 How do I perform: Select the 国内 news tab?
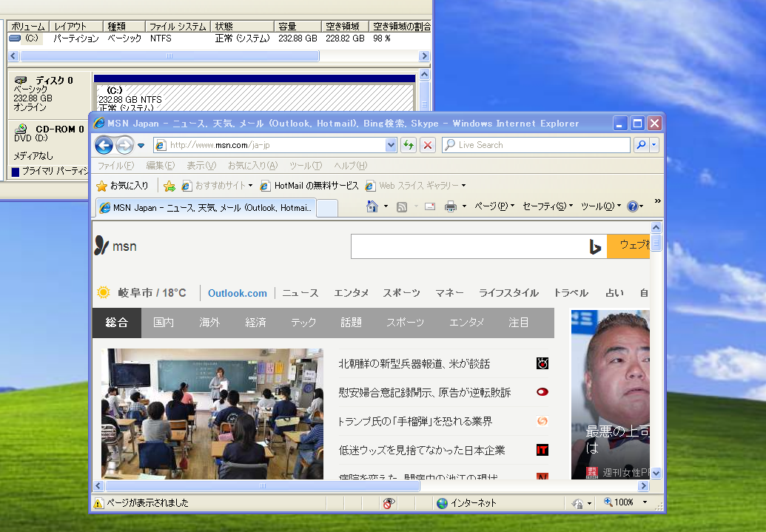coord(164,323)
